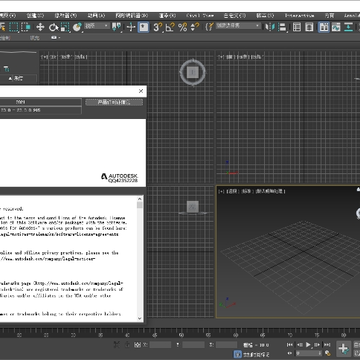Open the Named Selection Sets dropdown
This screenshot has height=360, width=360.
238,26
